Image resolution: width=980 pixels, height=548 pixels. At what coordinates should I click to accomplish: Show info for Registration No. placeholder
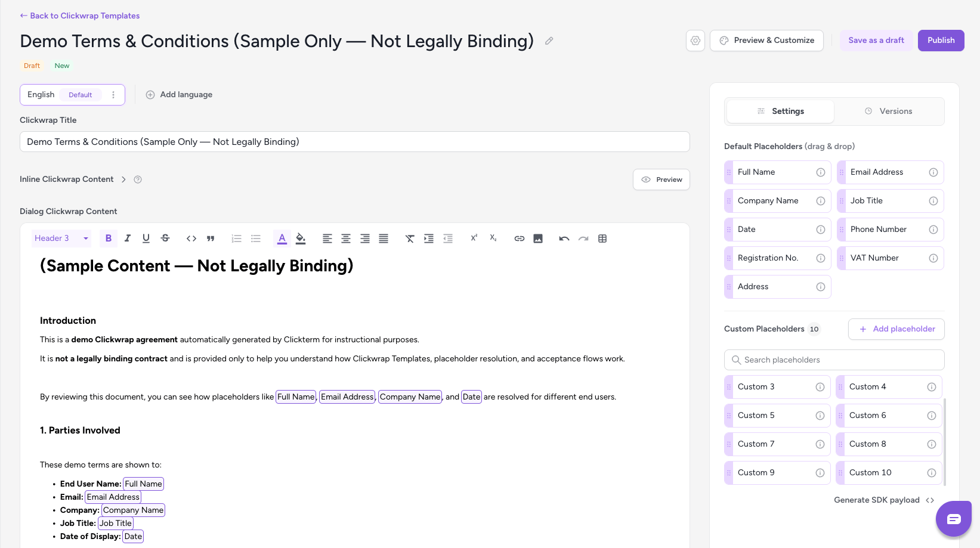821,258
